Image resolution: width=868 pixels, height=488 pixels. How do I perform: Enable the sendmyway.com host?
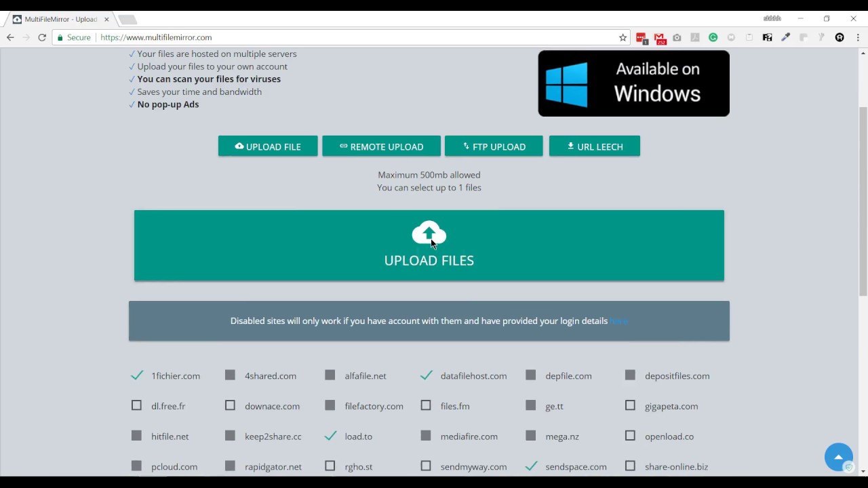click(426, 466)
